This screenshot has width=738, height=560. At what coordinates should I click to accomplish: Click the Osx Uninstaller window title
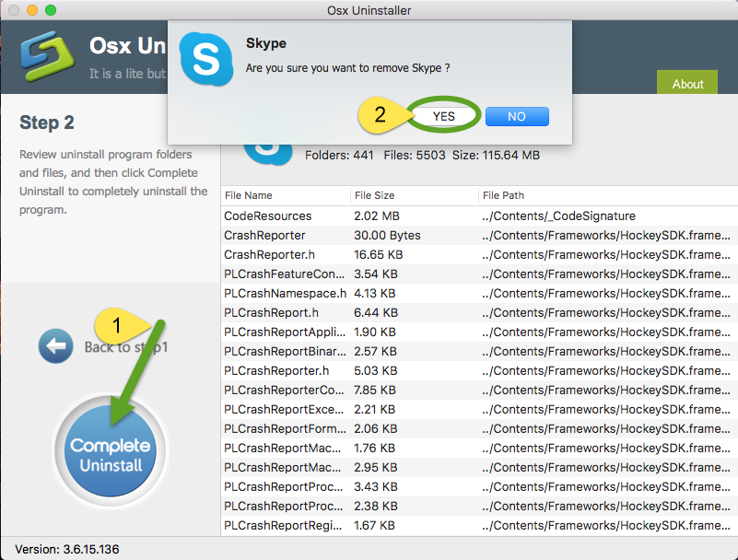click(369, 10)
